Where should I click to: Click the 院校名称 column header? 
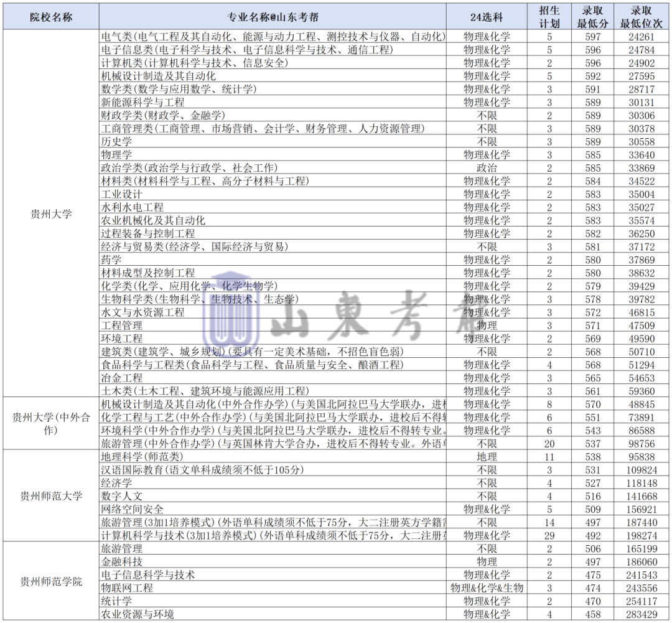[x=51, y=17]
